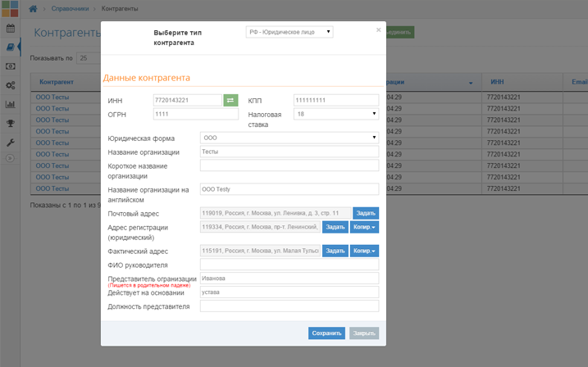Screen dimensions: 588x367
Task: Open the calendar section in the sidebar
Action: click(11, 29)
